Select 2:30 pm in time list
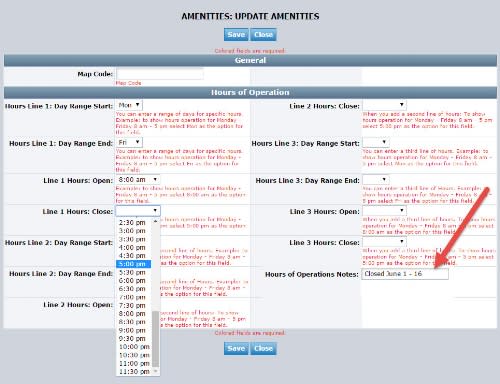This screenshot has height=384, width=500. 134,223
